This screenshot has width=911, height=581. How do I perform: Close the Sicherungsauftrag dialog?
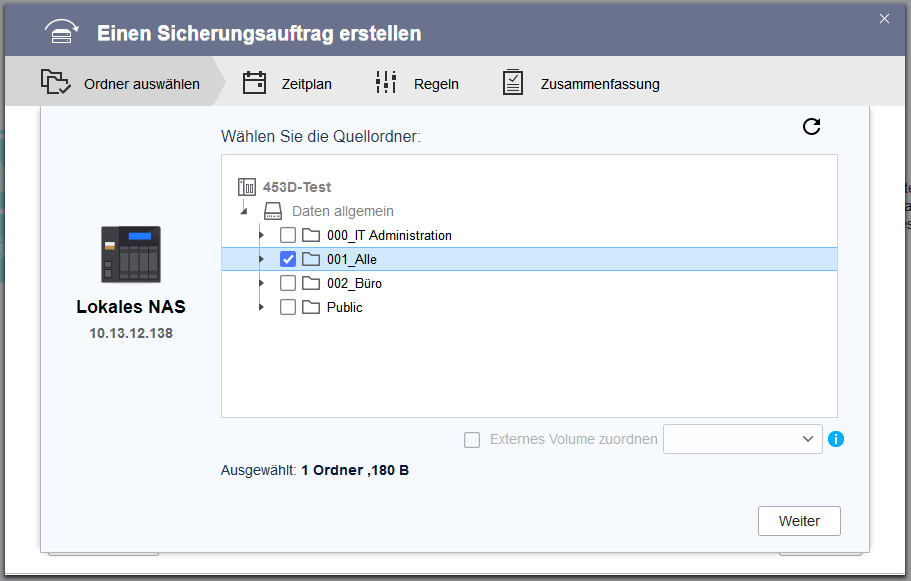[x=884, y=18]
